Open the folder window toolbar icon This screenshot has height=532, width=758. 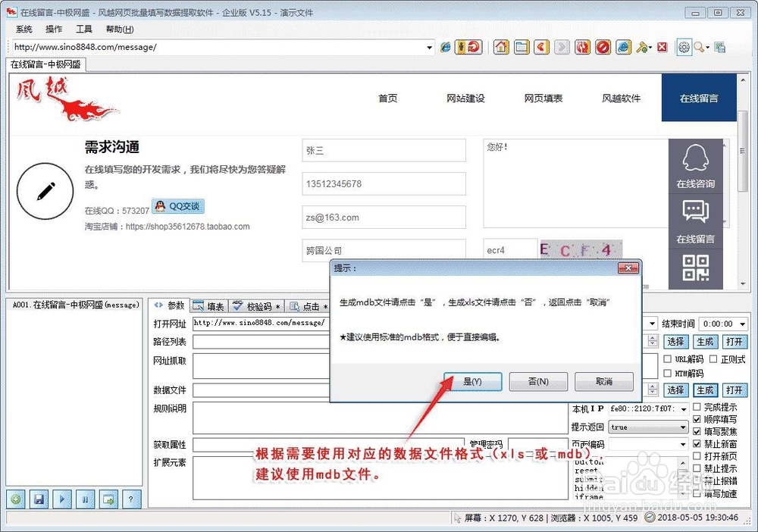click(x=522, y=47)
